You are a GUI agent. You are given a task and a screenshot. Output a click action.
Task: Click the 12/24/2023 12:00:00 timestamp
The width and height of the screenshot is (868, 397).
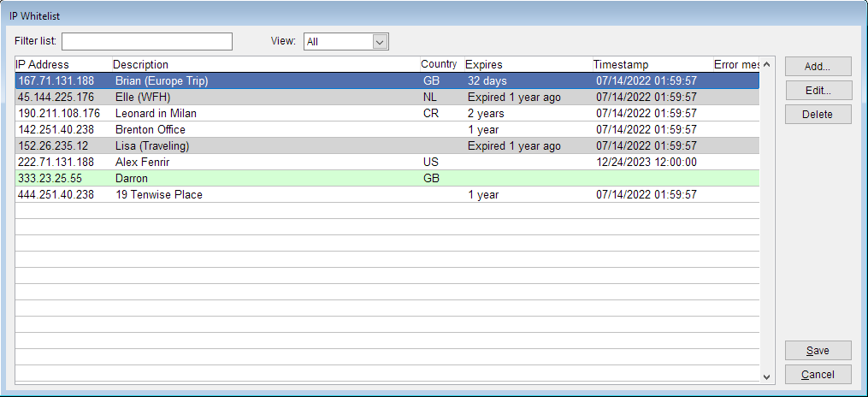[x=646, y=163]
